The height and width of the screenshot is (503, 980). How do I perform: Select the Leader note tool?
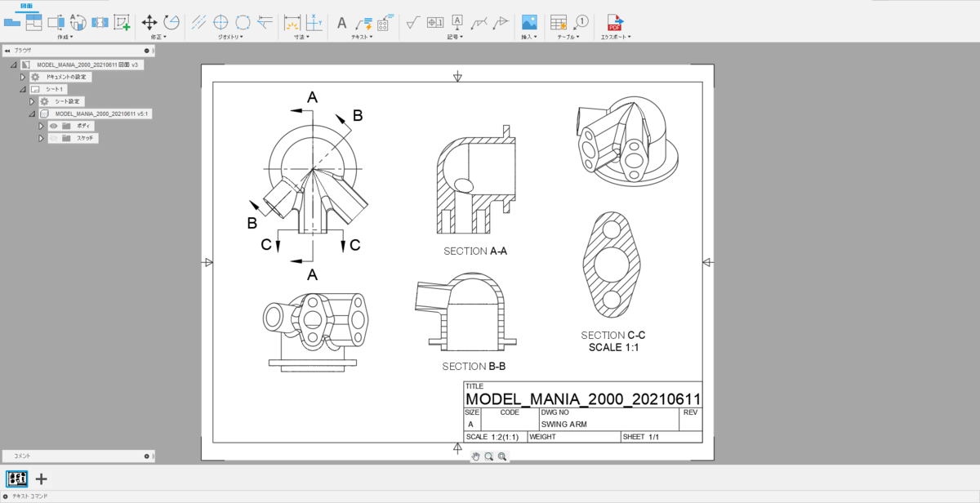pos(363,23)
